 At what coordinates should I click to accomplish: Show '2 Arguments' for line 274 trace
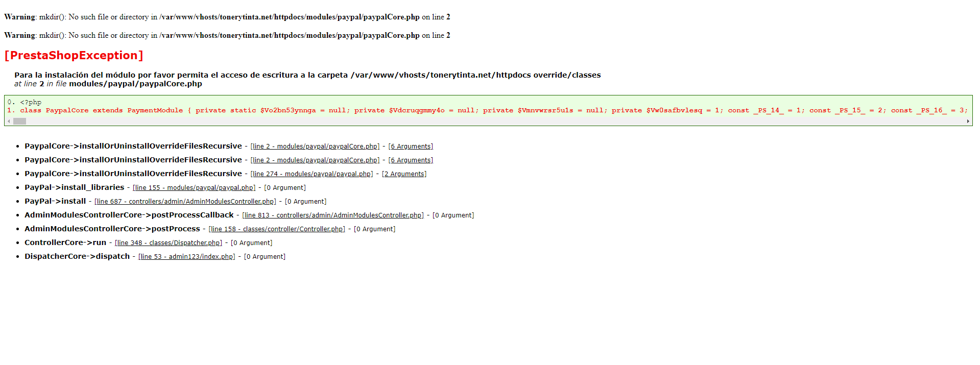pyautogui.click(x=404, y=174)
